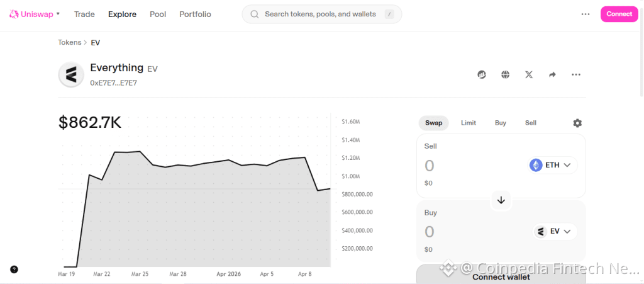
Task: Focus the search tokens input field
Action: tap(321, 14)
